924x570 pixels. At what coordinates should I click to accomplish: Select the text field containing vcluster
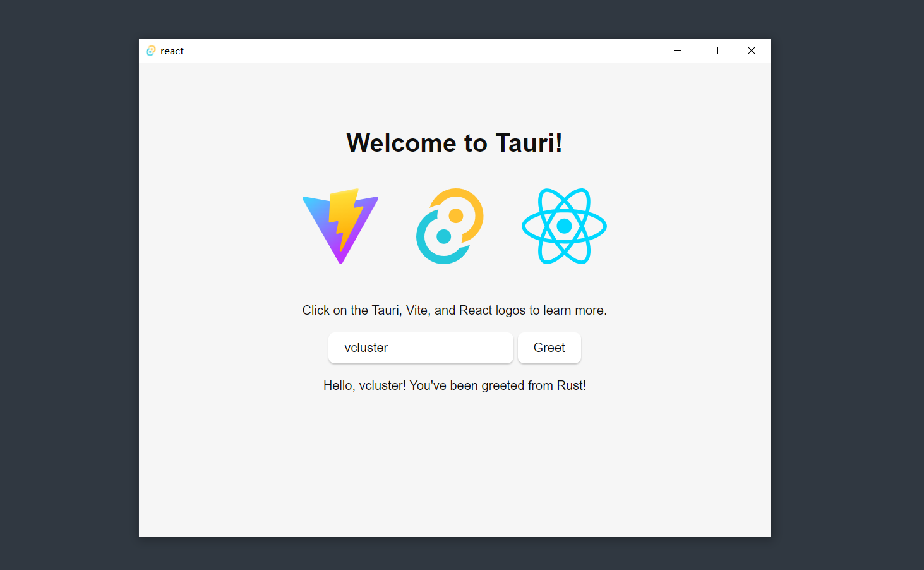[x=420, y=348]
